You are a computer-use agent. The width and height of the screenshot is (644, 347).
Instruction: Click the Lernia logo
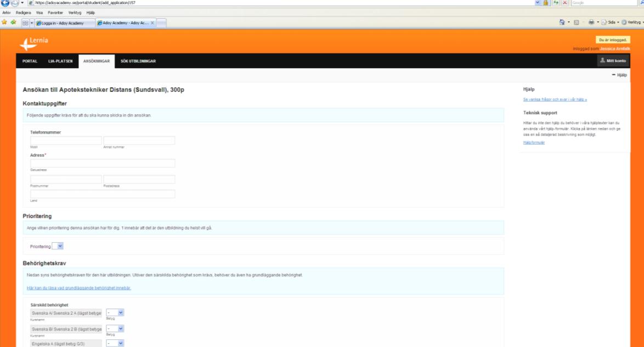click(x=33, y=43)
